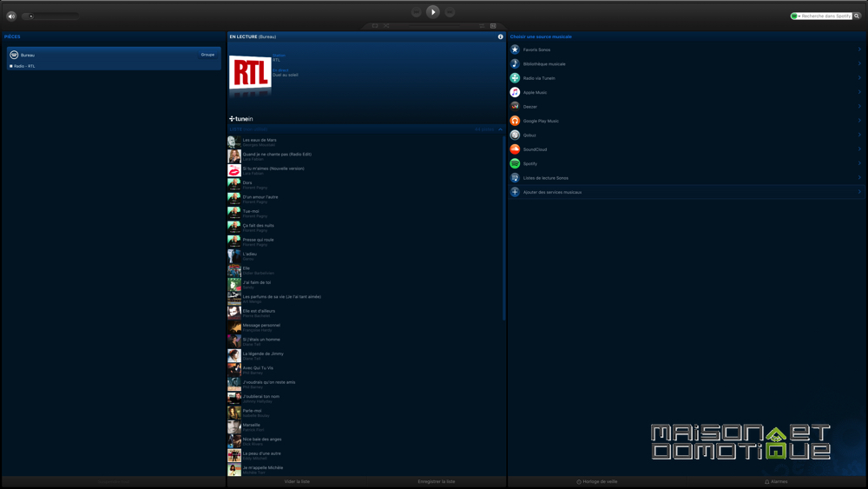Open the equalizer settings icon
868x489 pixels.
(x=493, y=25)
